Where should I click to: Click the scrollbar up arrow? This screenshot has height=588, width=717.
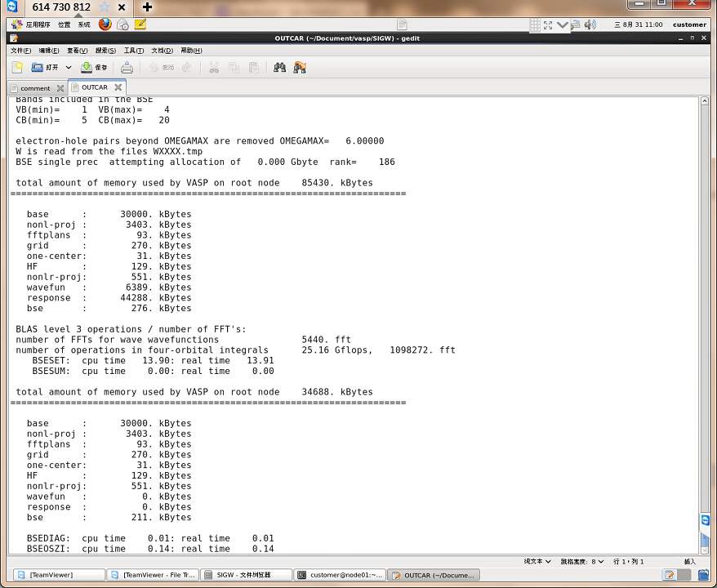pos(704,101)
